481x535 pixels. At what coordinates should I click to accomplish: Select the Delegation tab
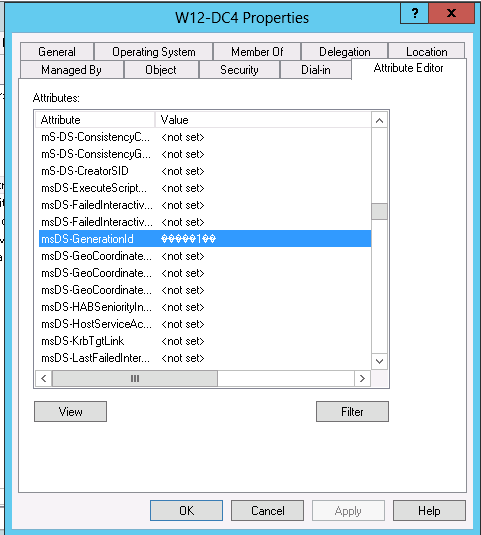point(345,52)
